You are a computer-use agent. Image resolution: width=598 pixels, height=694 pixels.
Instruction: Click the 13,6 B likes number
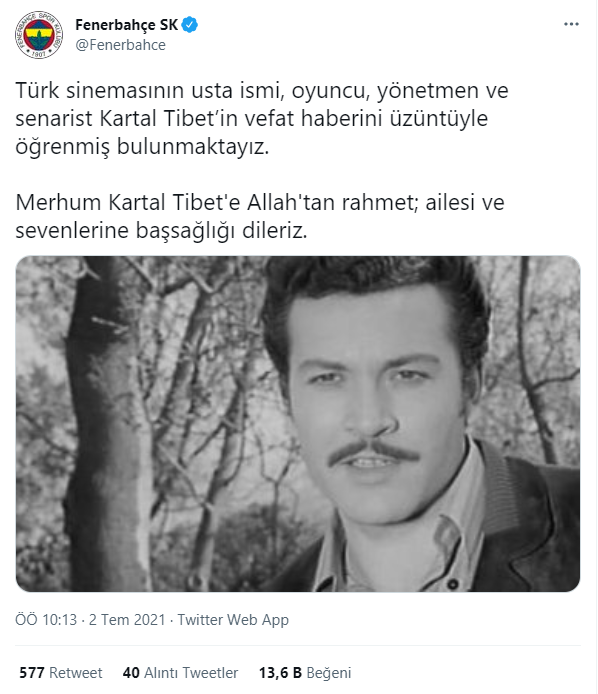click(x=280, y=673)
